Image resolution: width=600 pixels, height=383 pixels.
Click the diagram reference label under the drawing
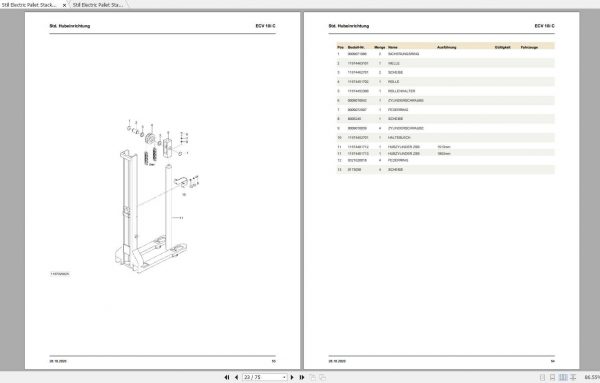click(60, 274)
